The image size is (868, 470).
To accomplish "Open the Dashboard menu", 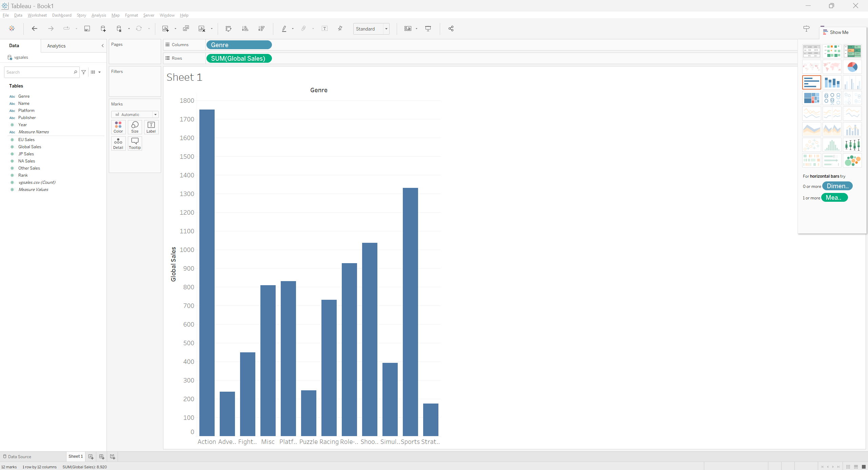I will [62, 15].
